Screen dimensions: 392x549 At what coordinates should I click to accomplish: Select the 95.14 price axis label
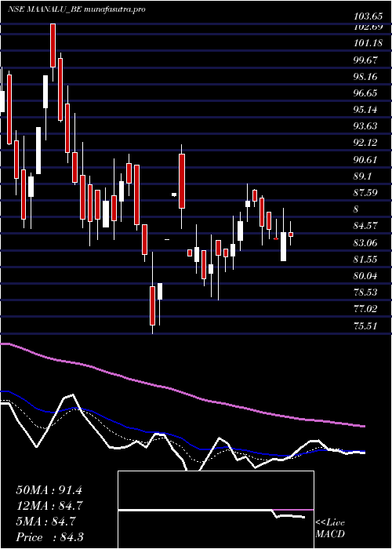click(x=366, y=110)
